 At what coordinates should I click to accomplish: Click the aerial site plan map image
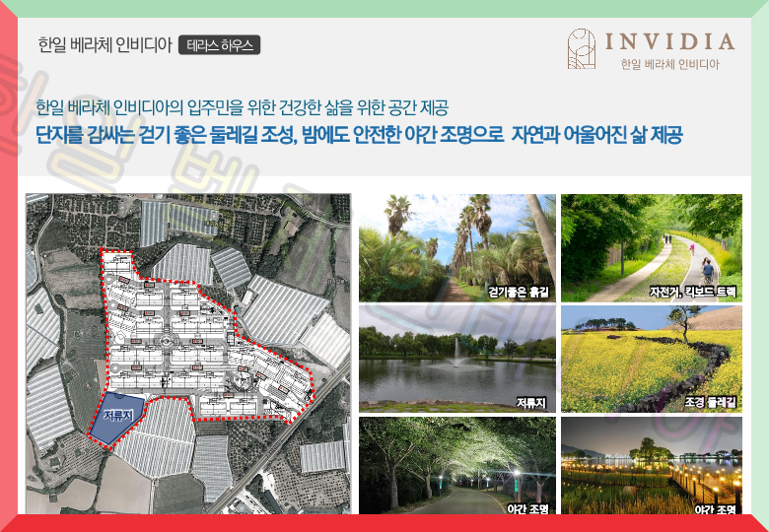(188, 354)
